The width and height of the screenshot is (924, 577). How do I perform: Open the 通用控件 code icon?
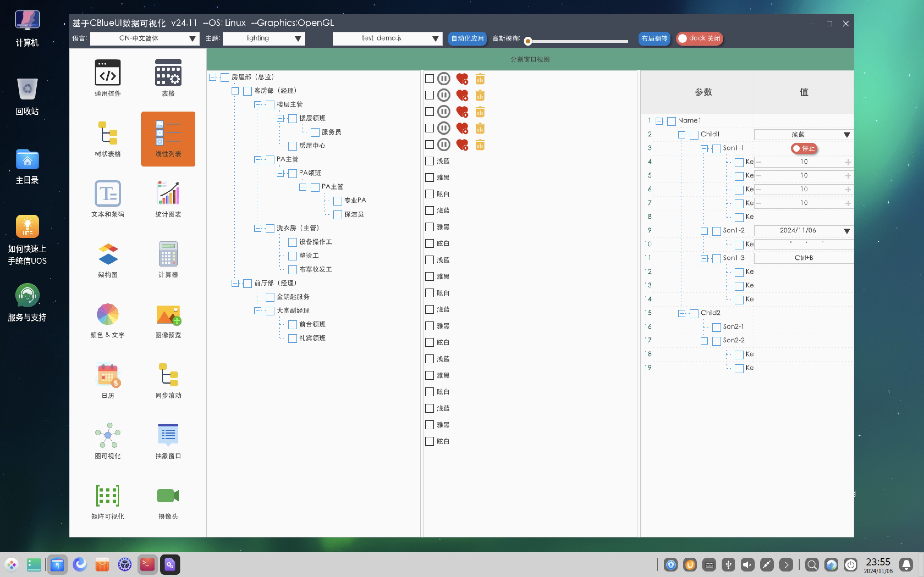click(108, 73)
